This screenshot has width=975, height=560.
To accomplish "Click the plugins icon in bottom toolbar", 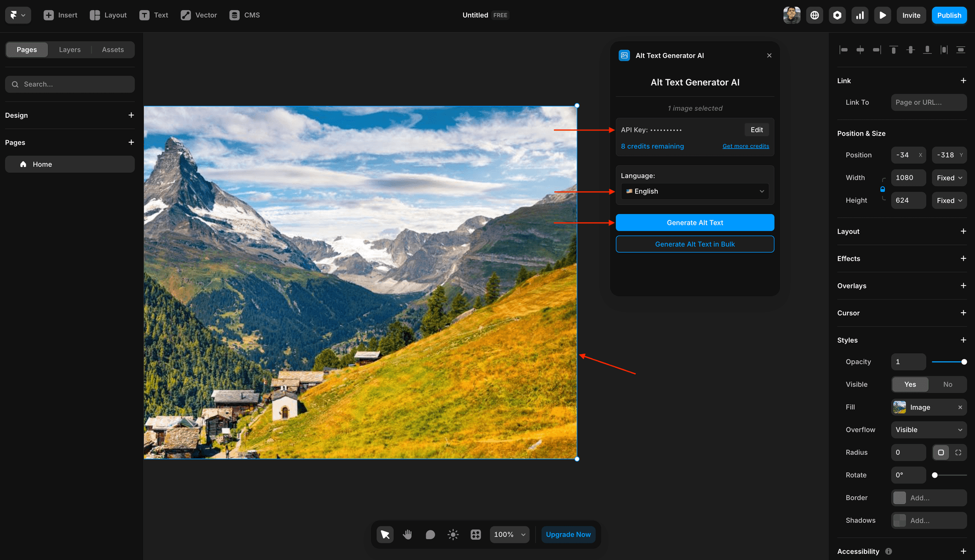I will pyautogui.click(x=475, y=534).
